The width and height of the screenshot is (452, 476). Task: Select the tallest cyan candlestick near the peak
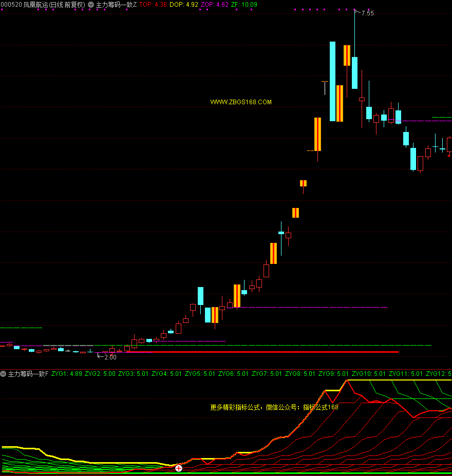332,81
